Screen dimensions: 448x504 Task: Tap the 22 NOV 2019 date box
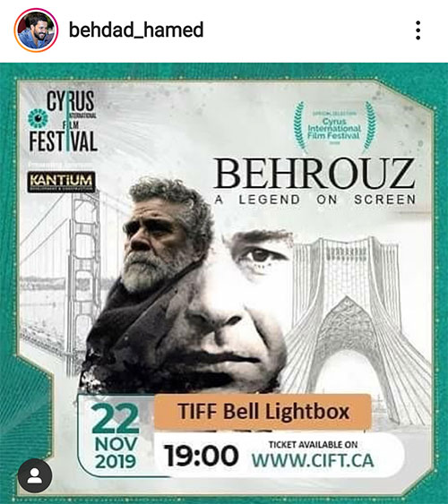coord(116,436)
